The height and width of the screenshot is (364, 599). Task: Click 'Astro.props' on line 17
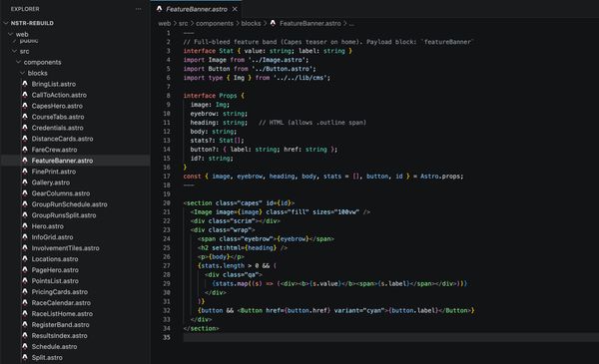click(x=441, y=177)
